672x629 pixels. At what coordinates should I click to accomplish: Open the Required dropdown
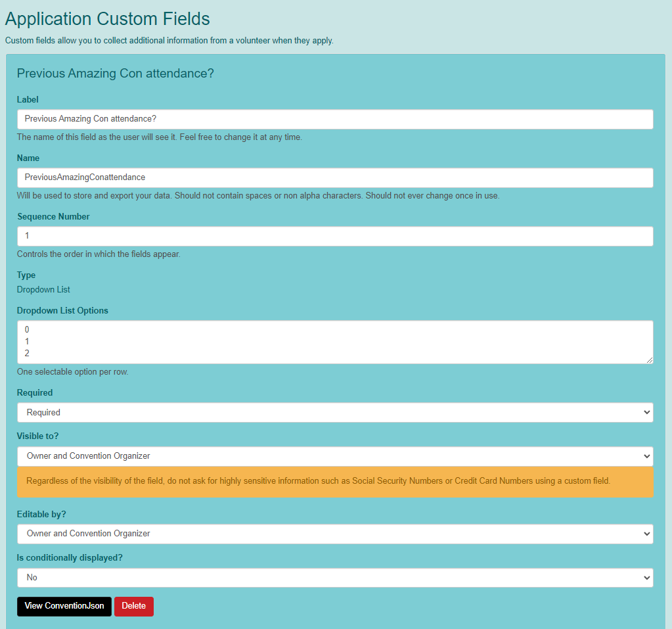coord(335,413)
